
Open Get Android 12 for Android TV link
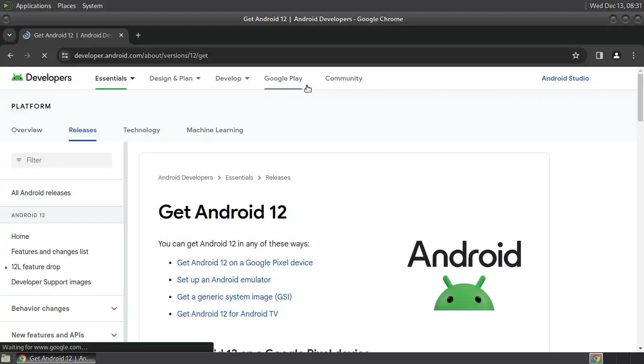point(227,314)
